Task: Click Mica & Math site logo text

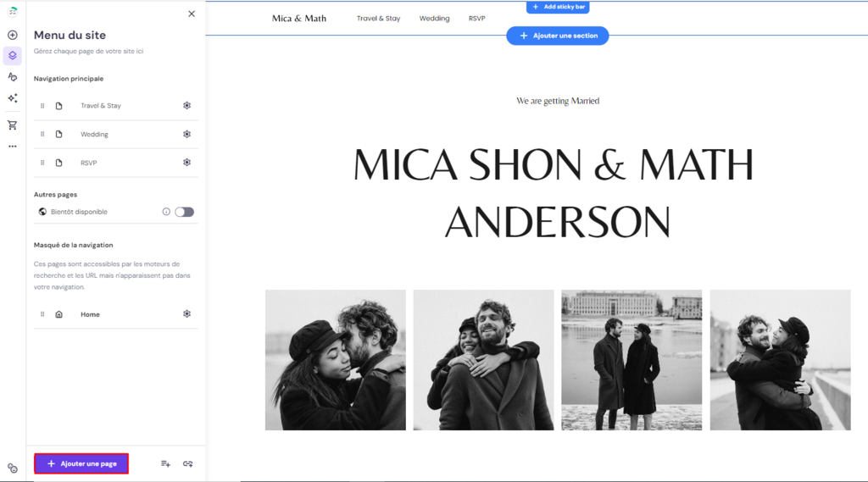Action: [299, 19]
